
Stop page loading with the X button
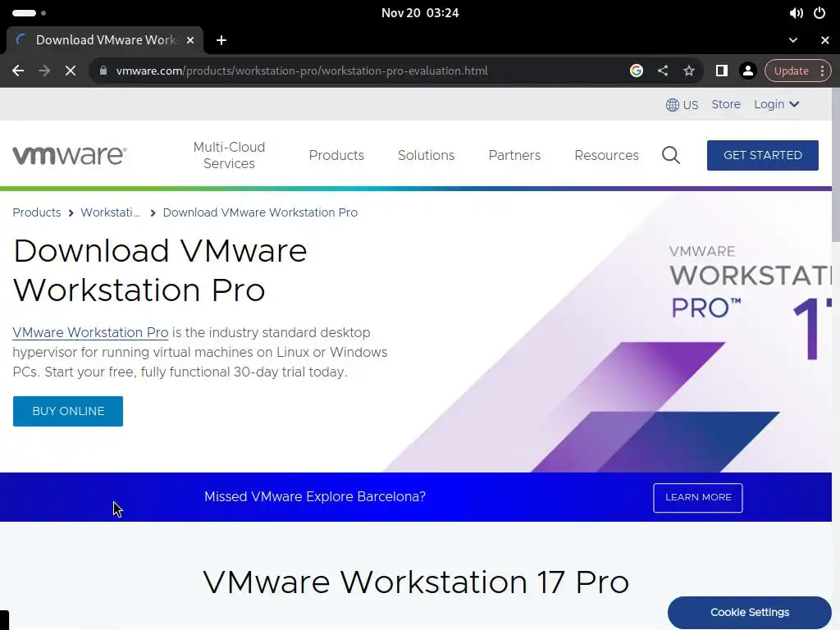pos(71,71)
